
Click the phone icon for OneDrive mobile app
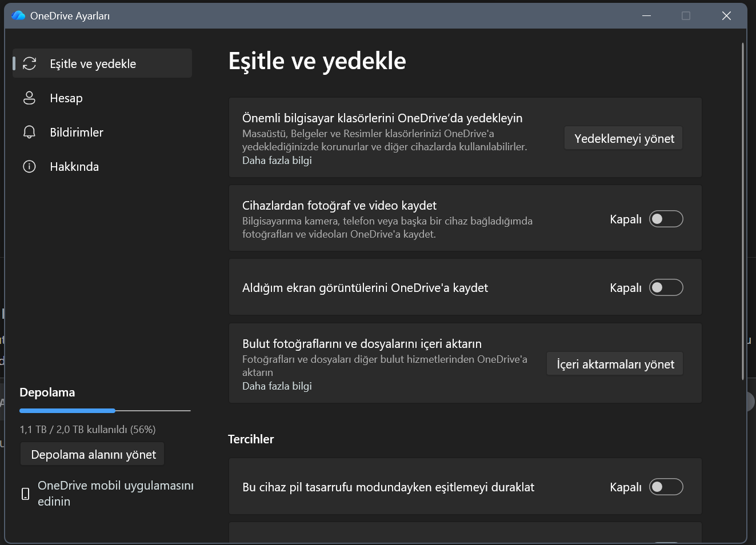[x=25, y=494]
